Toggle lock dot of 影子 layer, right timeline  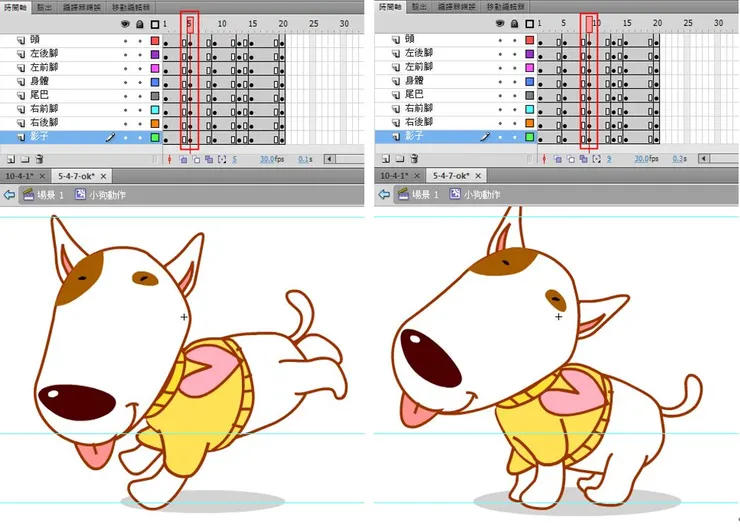pyautogui.click(x=515, y=137)
